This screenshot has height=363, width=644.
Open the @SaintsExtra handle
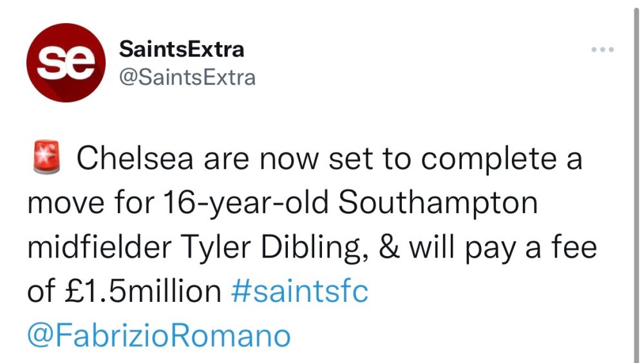(187, 78)
